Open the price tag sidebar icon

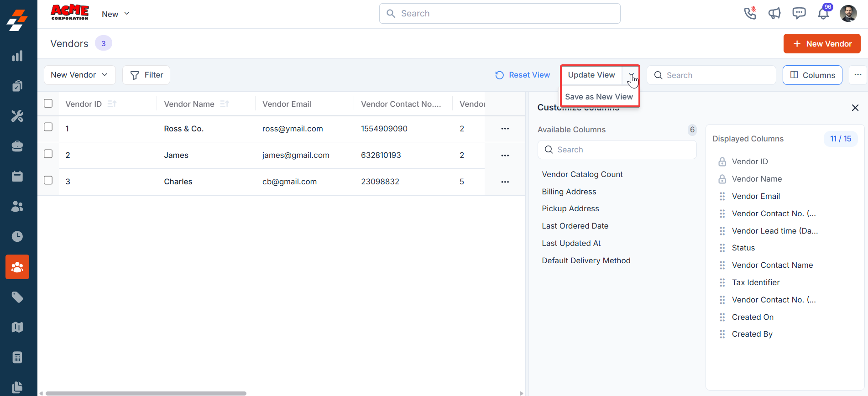click(17, 297)
